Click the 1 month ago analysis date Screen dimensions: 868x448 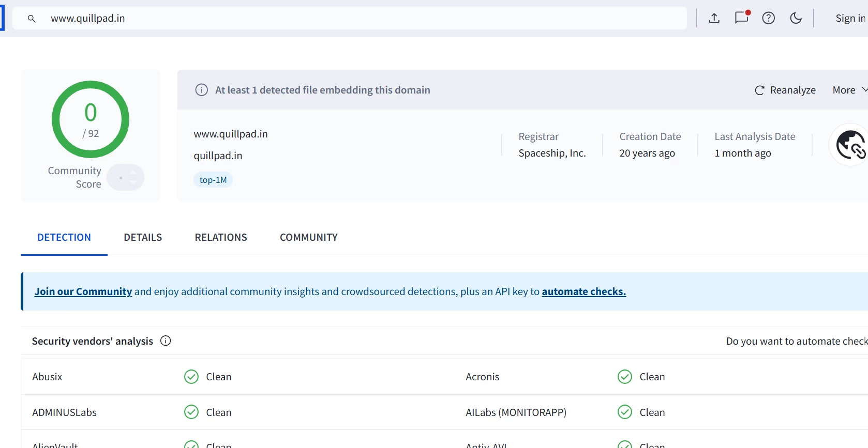(743, 153)
